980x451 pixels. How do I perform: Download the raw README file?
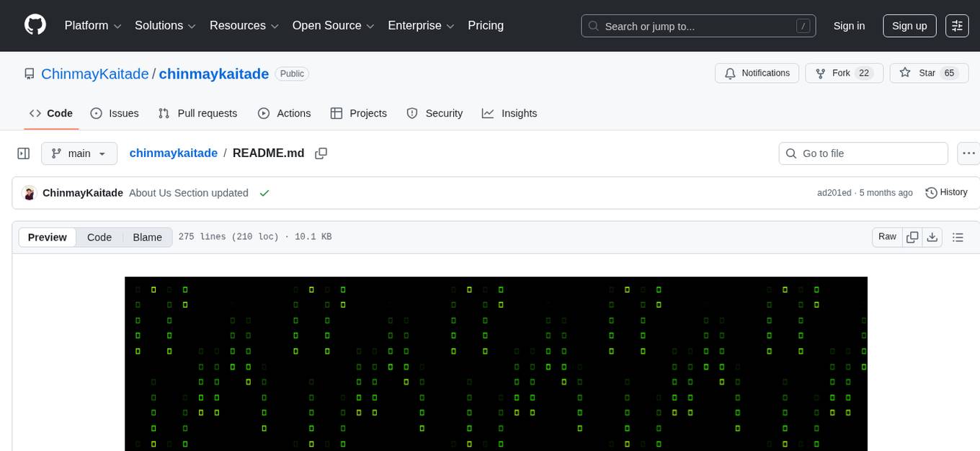pyautogui.click(x=932, y=237)
